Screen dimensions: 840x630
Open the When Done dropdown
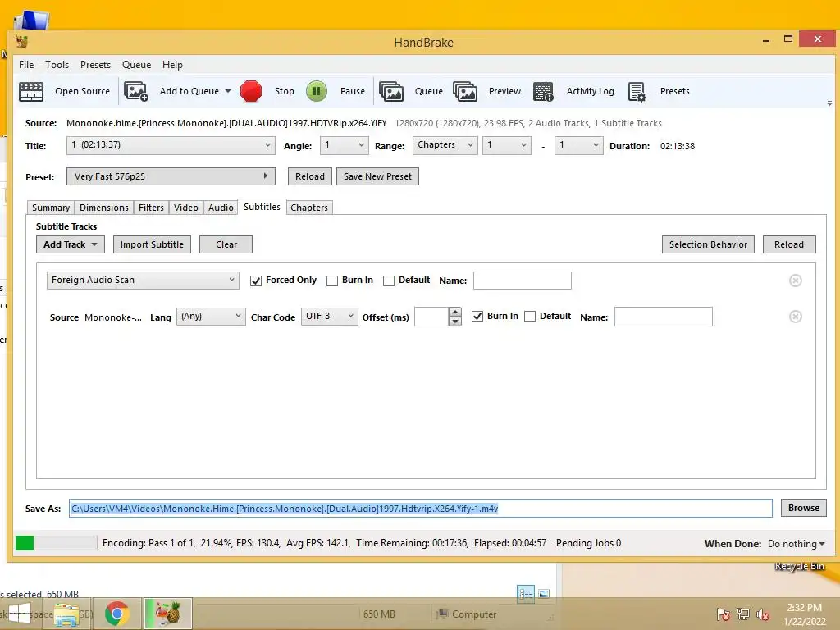(796, 544)
